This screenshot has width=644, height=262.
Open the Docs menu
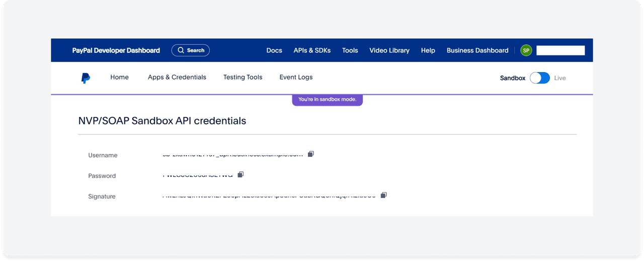(274, 50)
